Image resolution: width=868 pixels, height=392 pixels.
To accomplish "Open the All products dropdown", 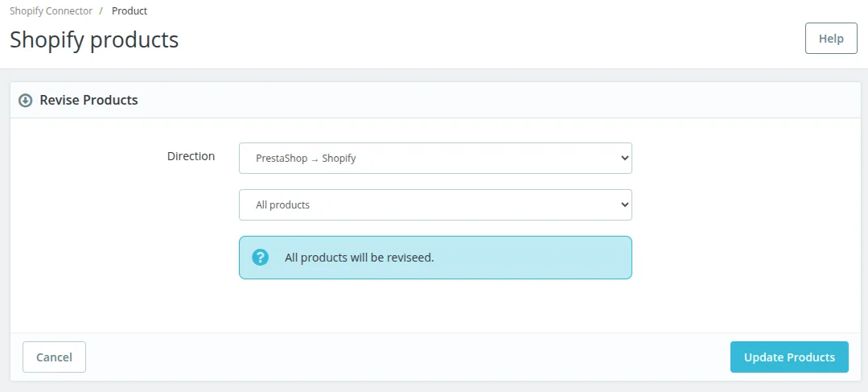I will 435,205.
